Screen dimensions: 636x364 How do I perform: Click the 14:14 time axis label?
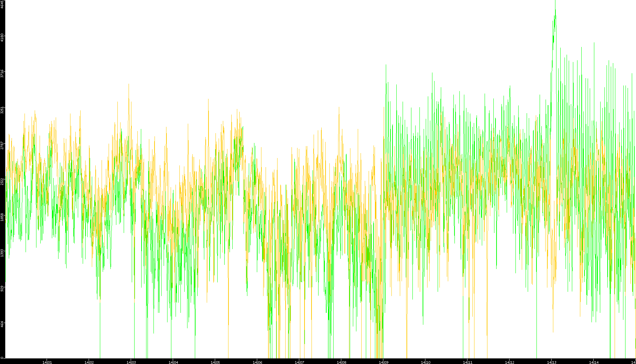tap(594, 362)
